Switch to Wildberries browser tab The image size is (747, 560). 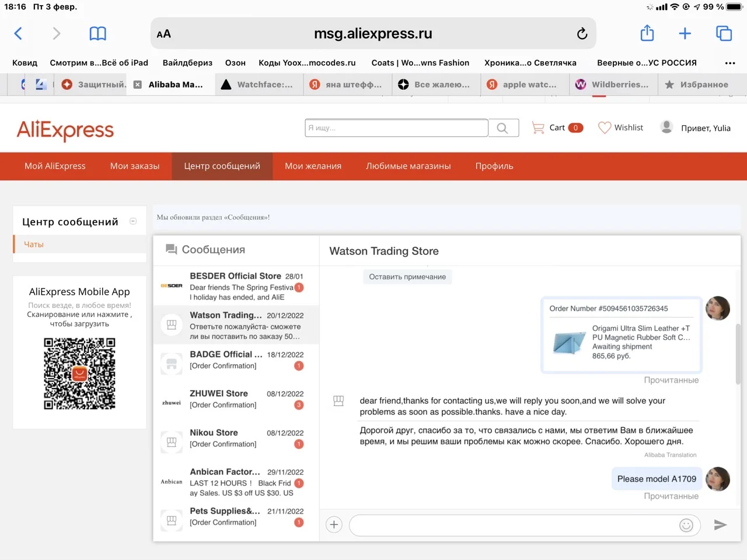614,85
